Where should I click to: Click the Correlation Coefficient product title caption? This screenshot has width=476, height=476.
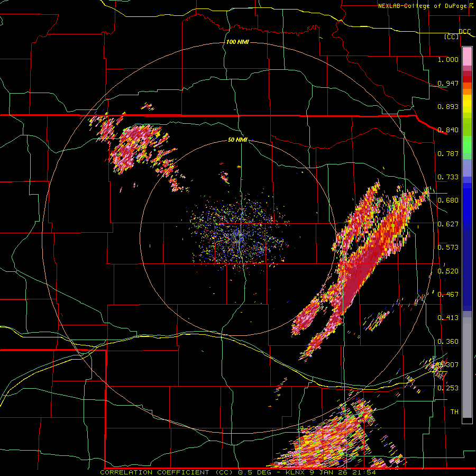(x=237, y=472)
